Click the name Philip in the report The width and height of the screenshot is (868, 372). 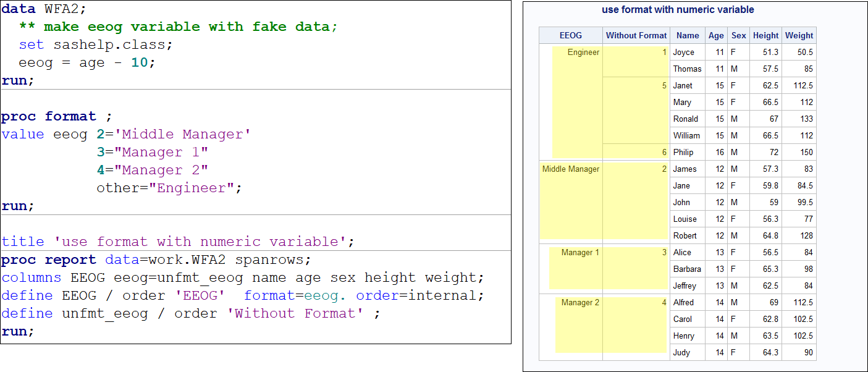pos(683,153)
